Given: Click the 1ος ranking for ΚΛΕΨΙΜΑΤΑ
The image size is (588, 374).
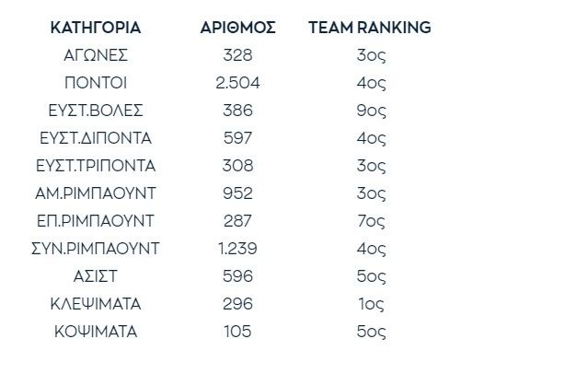Looking at the screenshot, I should point(370,304).
